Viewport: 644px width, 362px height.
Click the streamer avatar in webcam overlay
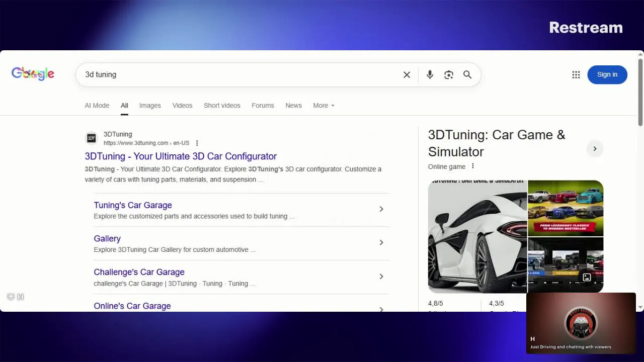[x=581, y=323]
